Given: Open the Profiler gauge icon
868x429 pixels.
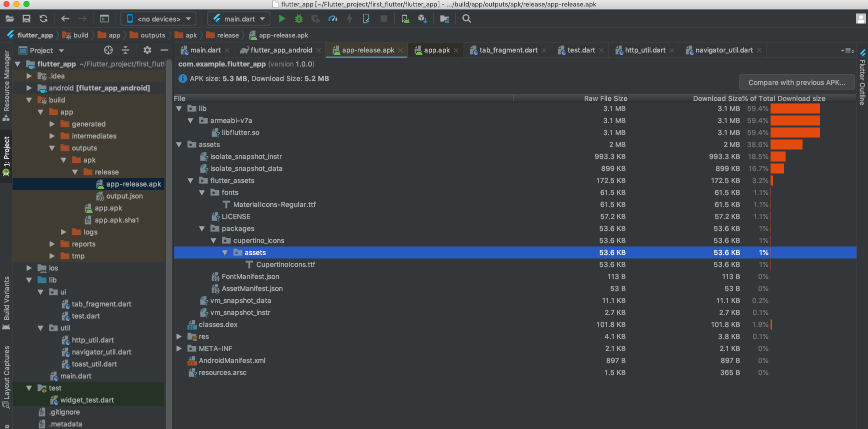Looking at the screenshot, I should (333, 19).
